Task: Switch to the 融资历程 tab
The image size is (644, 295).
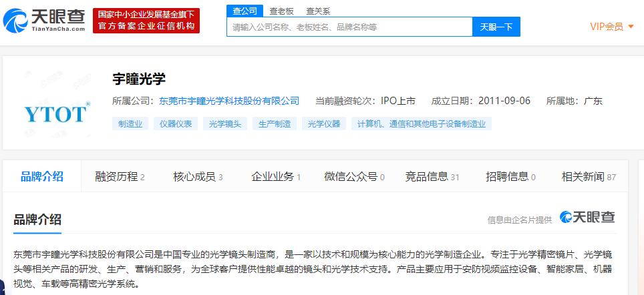Action: [x=120, y=177]
